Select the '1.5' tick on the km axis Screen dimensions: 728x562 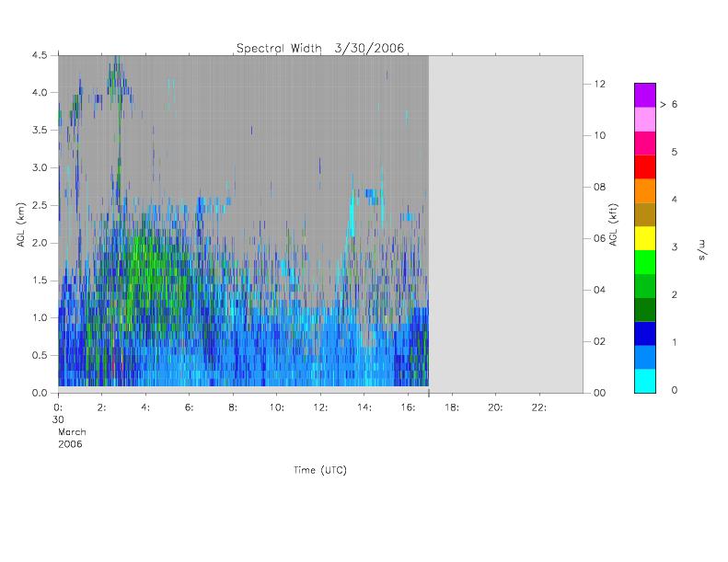[40, 281]
